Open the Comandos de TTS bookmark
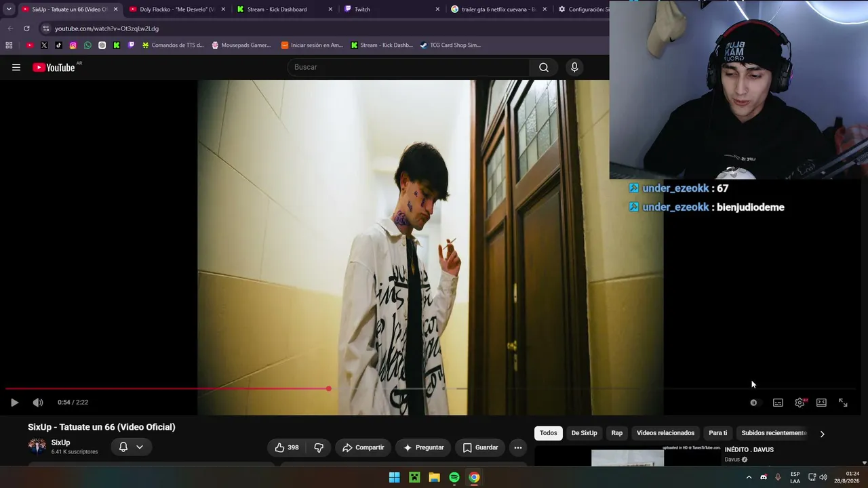868x488 pixels. [x=172, y=45]
